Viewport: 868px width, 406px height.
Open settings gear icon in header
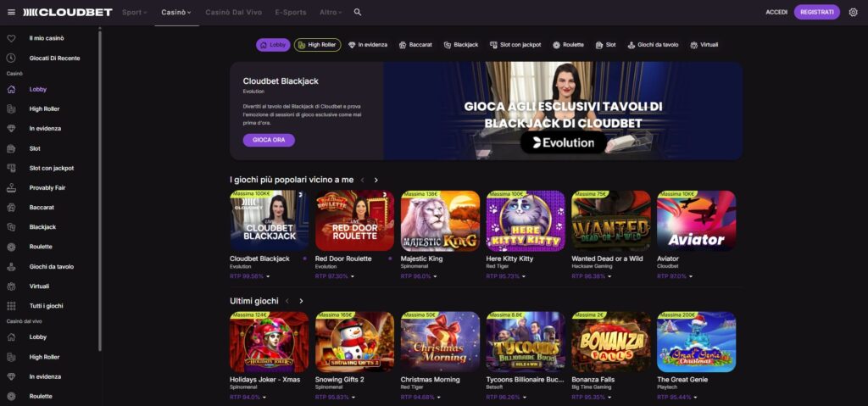(853, 12)
